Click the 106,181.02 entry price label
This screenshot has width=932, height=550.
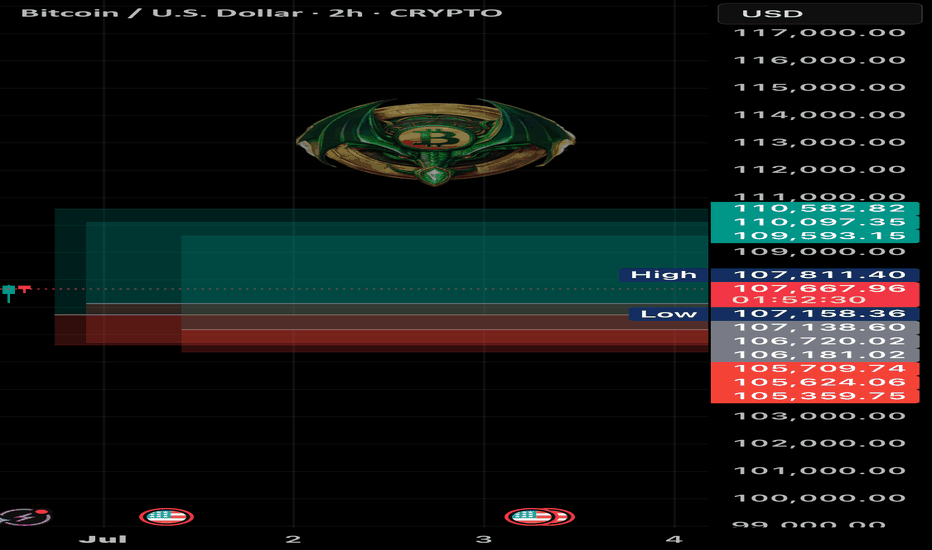(x=815, y=355)
